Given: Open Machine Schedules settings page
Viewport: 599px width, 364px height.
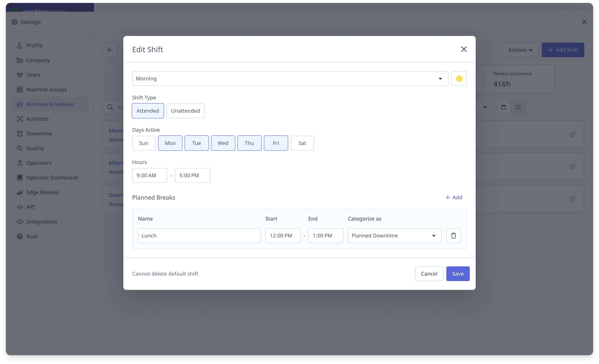Looking at the screenshot, I should (50, 104).
